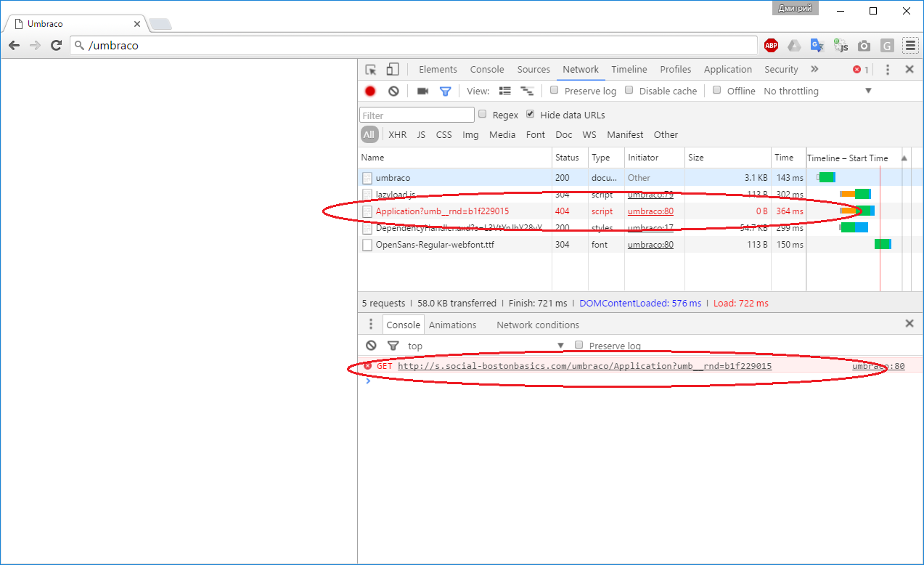Click the console filter funnel icon
The width and height of the screenshot is (924, 565).
pyautogui.click(x=393, y=346)
